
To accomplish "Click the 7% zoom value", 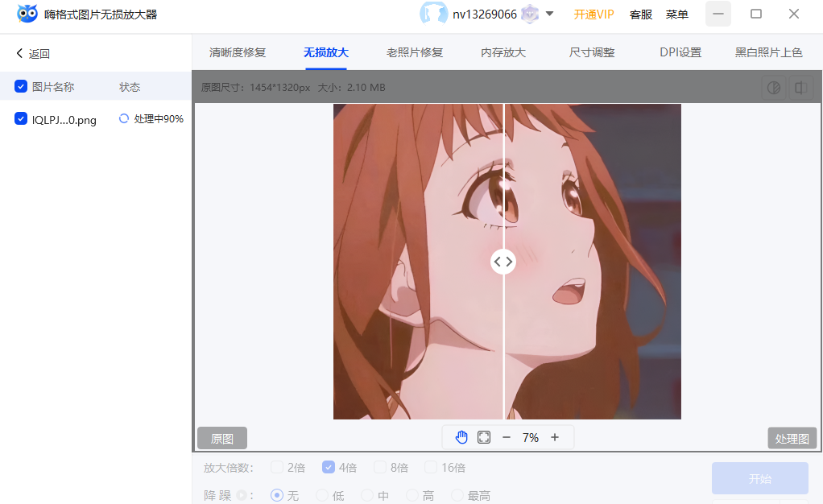I will (531, 437).
